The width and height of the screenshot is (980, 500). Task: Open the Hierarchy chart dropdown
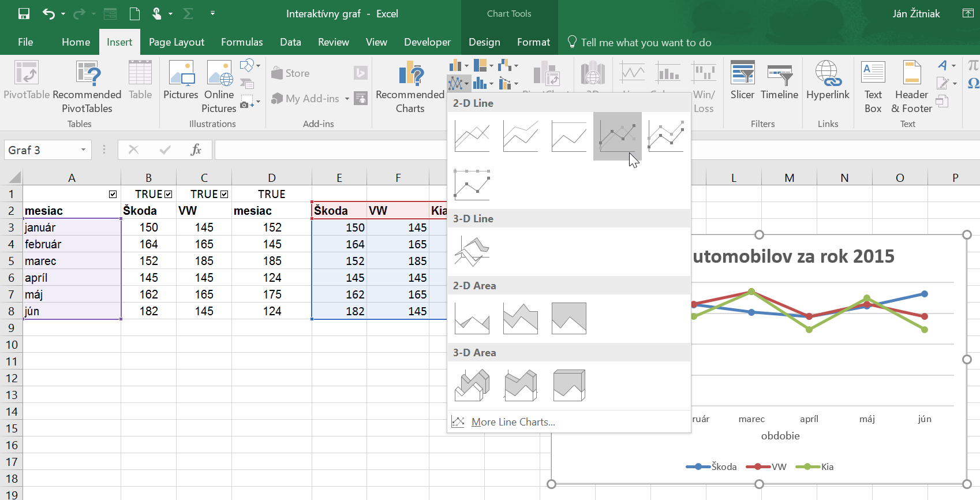pos(483,65)
